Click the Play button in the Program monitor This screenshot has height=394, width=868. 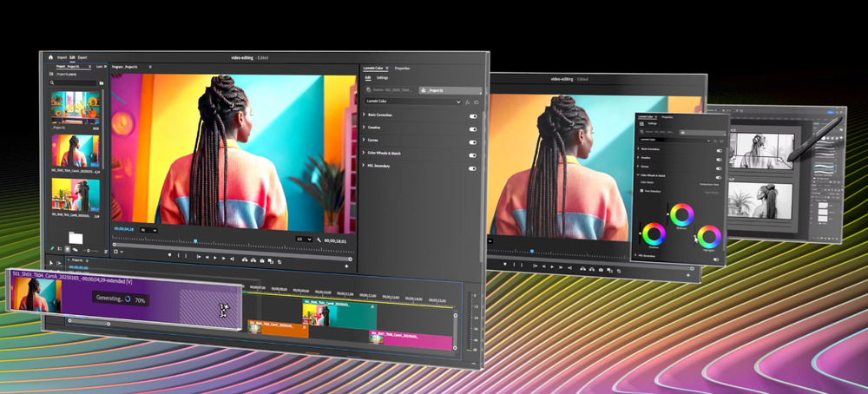point(215,258)
